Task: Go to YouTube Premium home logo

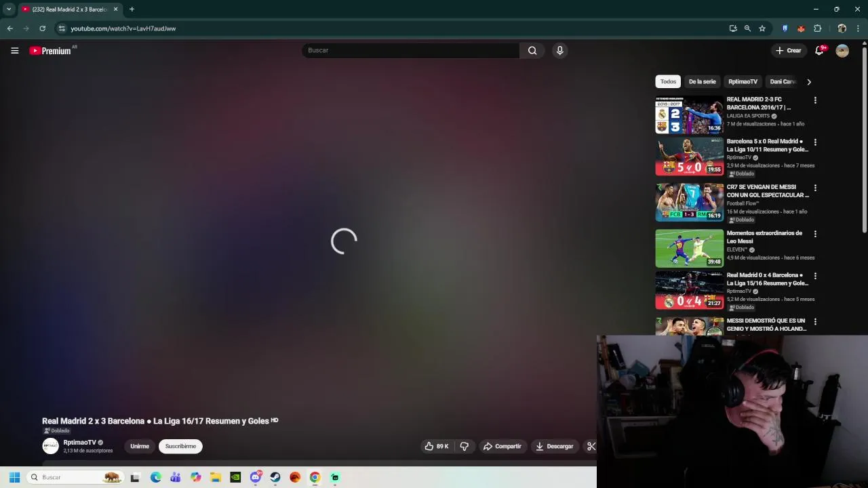Action: [50, 51]
